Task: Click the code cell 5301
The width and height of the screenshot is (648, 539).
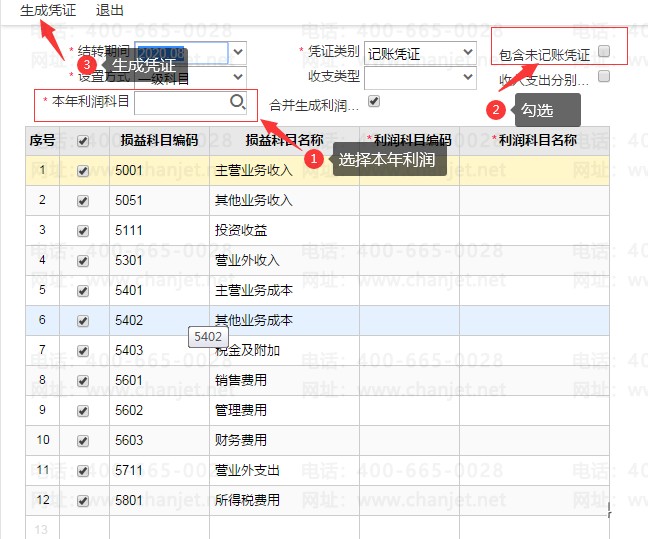Action: (x=160, y=260)
